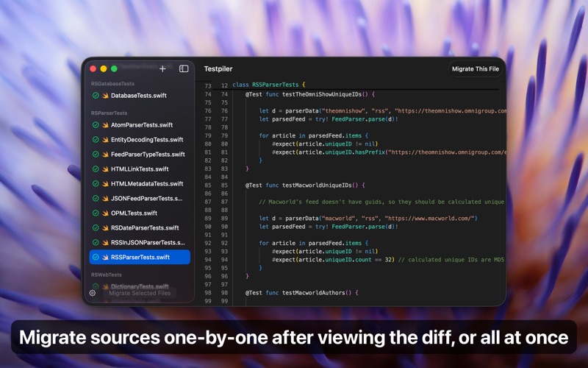This screenshot has width=588, height=368.
Task: Toggle checkmark next to AtomParserTests.swift
Action: (96, 124)
